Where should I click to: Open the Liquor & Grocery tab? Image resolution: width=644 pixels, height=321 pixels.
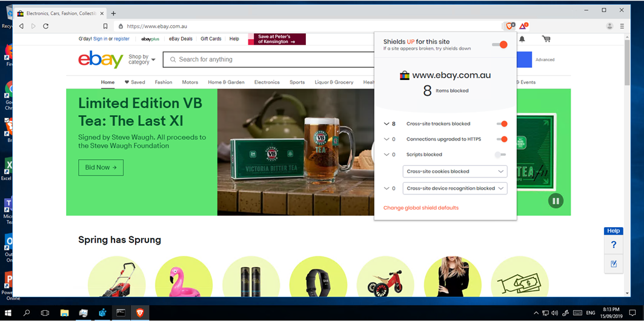(334, 82)
